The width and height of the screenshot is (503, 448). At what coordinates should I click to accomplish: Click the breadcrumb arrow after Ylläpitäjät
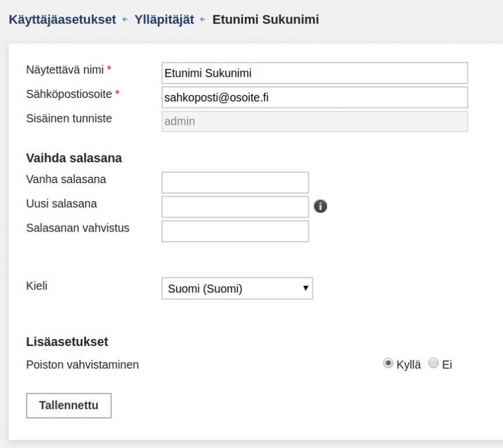coord(202,20)
